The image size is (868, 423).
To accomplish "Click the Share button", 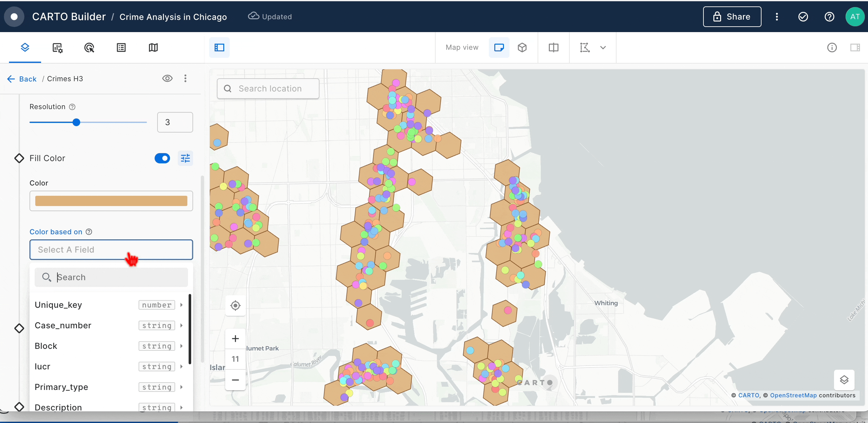I will [x=732, y=16].
